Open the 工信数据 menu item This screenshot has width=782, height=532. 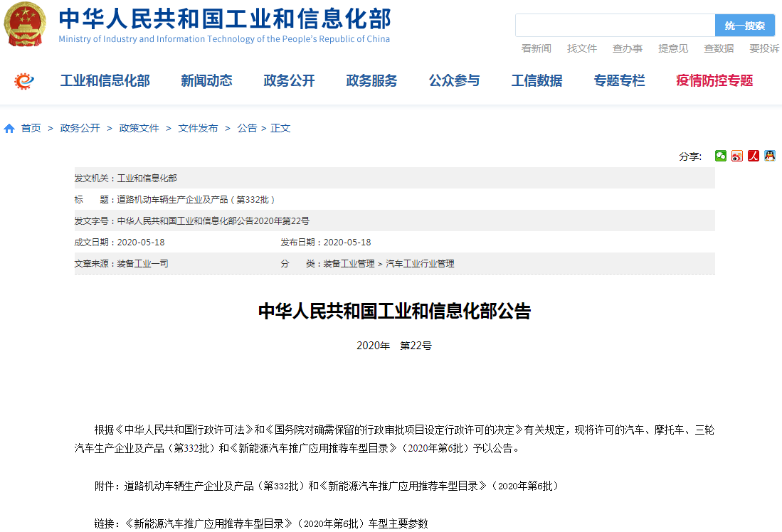(x=537, y=81)
